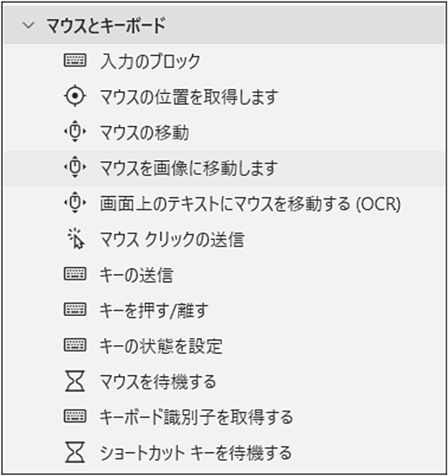
Task: Choose マウスを画像に移動します from the list
Action: [x=225, y=168]
